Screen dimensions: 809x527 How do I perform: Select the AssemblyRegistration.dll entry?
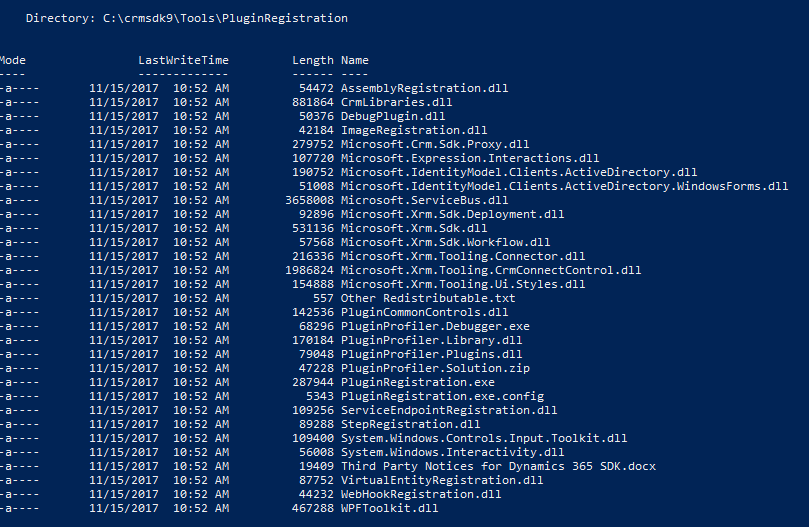point(254,88)
